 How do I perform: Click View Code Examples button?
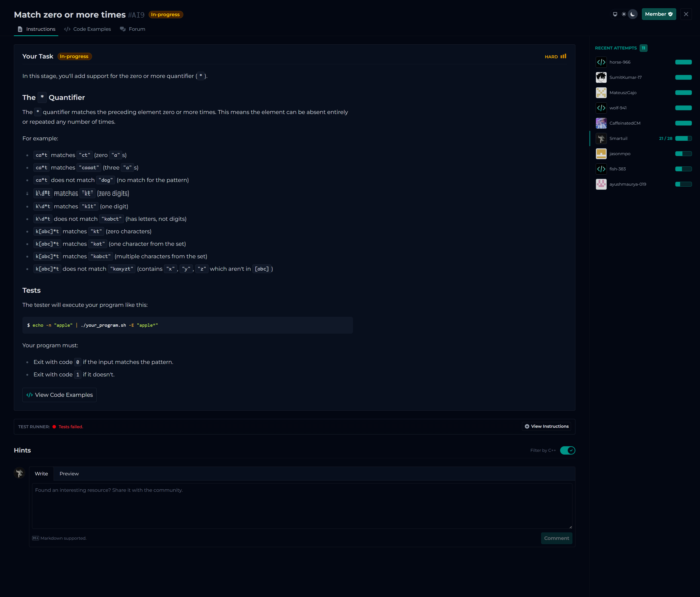tap(59, 395)
